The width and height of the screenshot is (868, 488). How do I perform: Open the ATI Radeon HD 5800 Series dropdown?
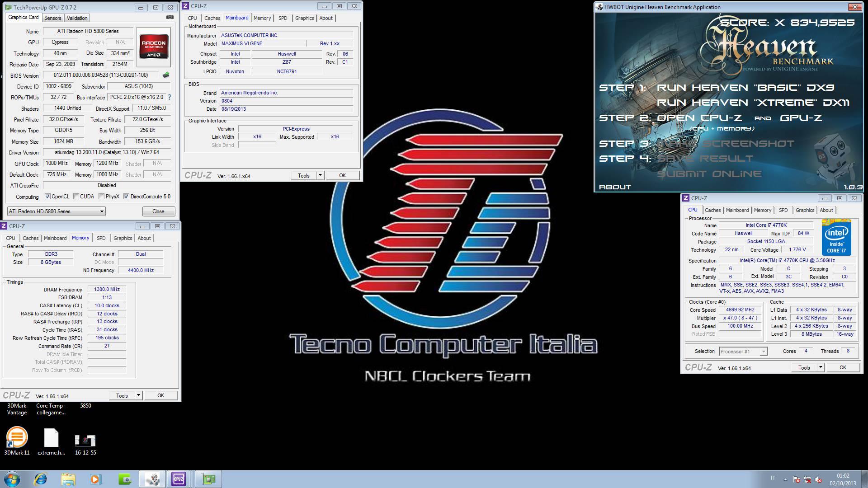[x=57, y=211]
